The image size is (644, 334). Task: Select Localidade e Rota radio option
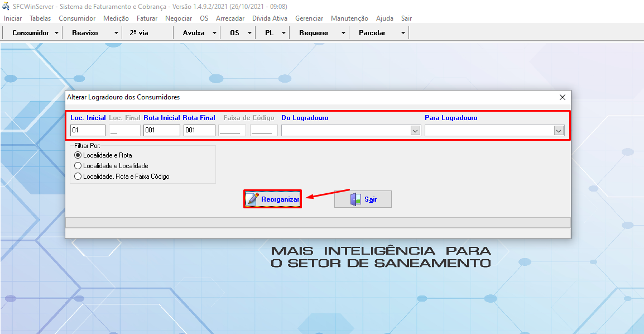coord(78,155)
